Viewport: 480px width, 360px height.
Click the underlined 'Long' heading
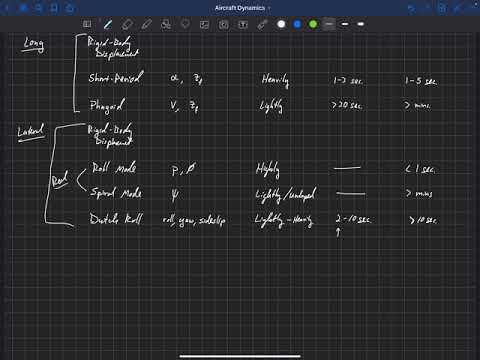coord(33,44)
